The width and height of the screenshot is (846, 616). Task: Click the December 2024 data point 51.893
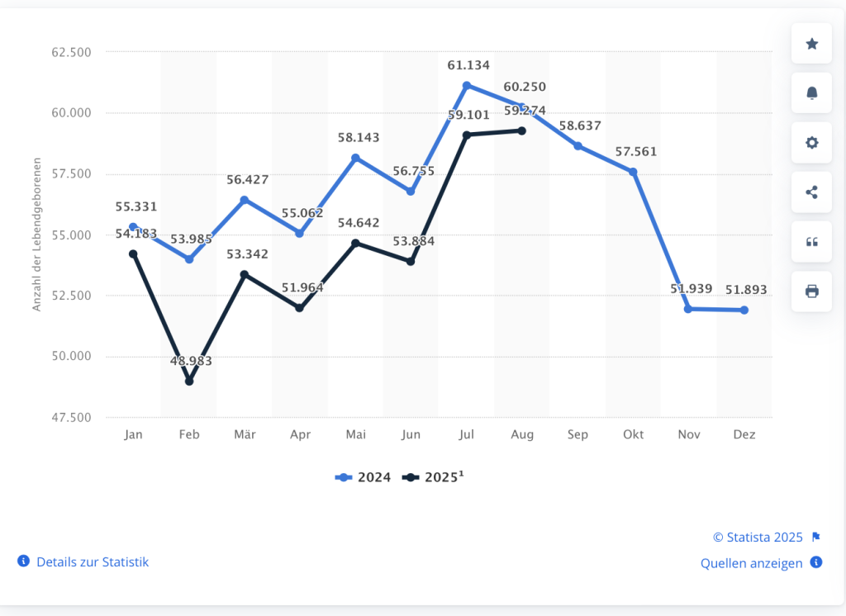pyautogui.click(x=744, y=310)
